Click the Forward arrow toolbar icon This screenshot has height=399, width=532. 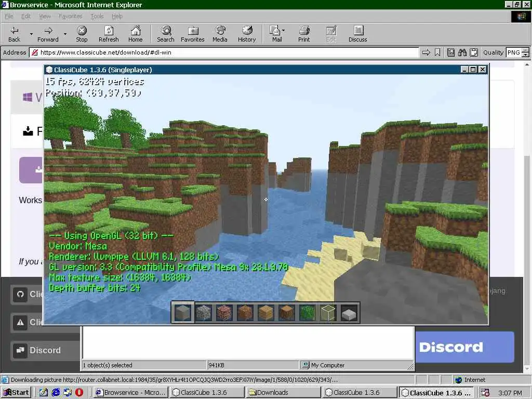click(x=48, y=31)
